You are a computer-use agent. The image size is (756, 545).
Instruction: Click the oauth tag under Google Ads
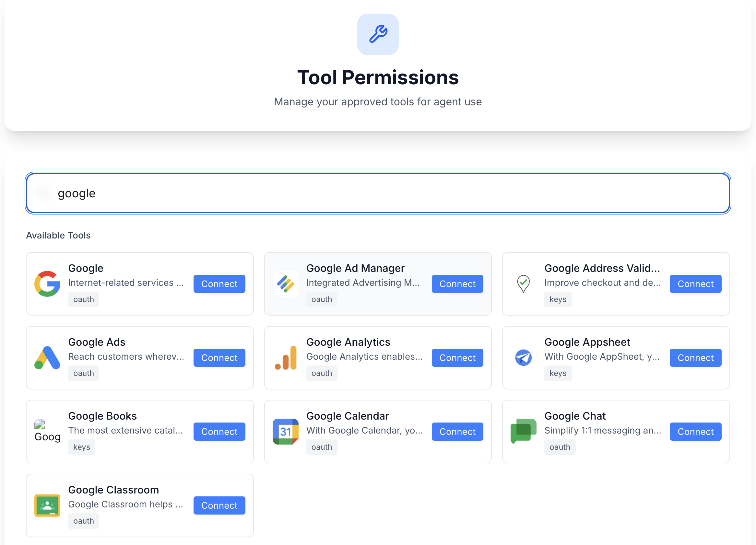pyautogui.click(x=83, y=373)
